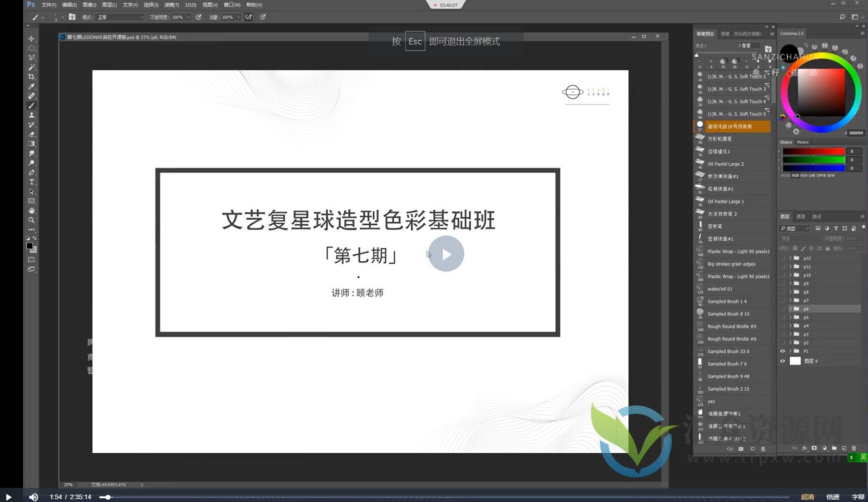Pick the Eyedropper tool
Viewport: 868px width, 502px height.
(x=31, y=86)
